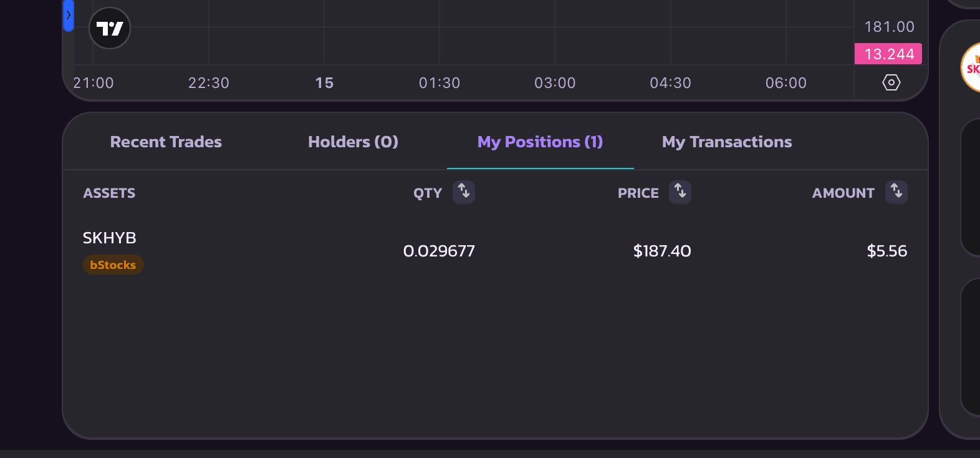Open My Transactions tab
The height and width of the screenshot is (458, 980).
coord(727,142)
